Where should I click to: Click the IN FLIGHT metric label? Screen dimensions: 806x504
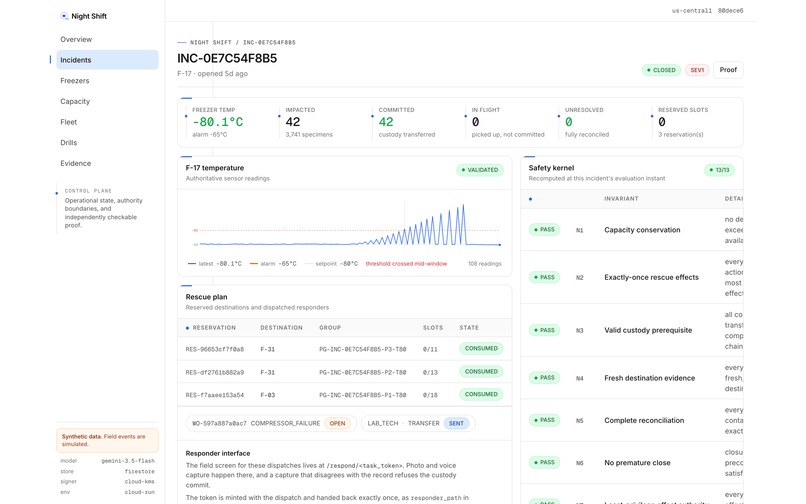coord(486,110)
